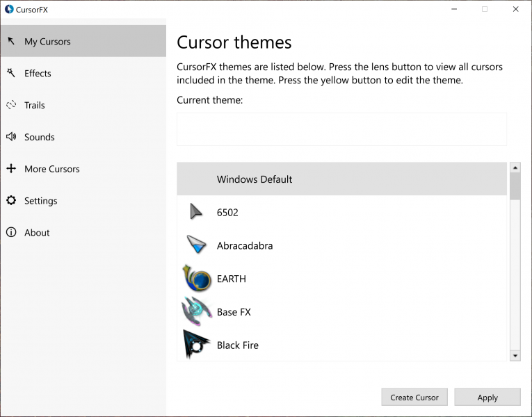Open the My Cursors section
This screenshot has width=532, height=417.
pos(83,41)
